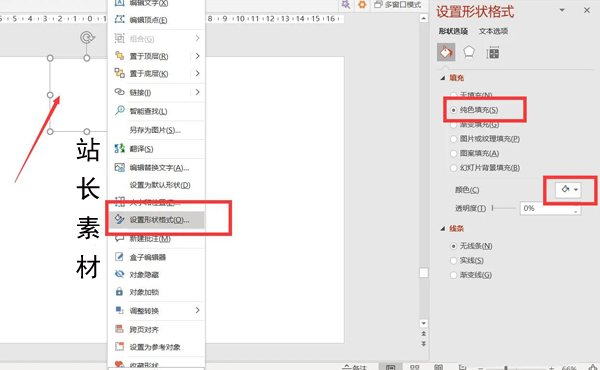Expand 链接(I) submenu arrow
The width and height of the screenshot is (600, 370).
click(197, 92)
